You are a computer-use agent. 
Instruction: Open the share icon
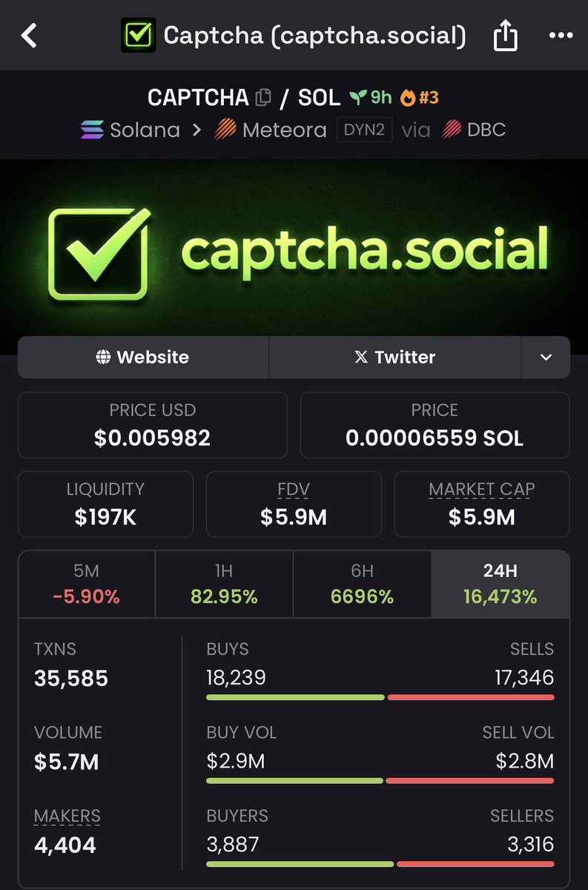tap(505, 36)
